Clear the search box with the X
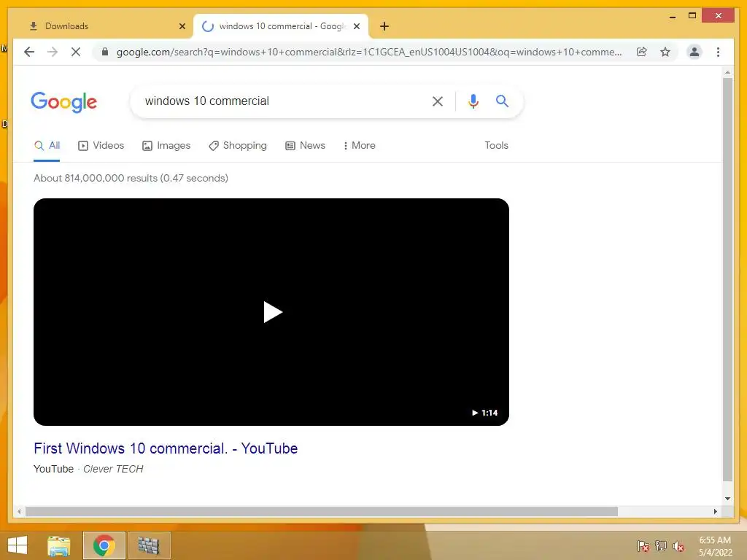The image size is (747, 560). pyautogui.click(x=438, y=101)
